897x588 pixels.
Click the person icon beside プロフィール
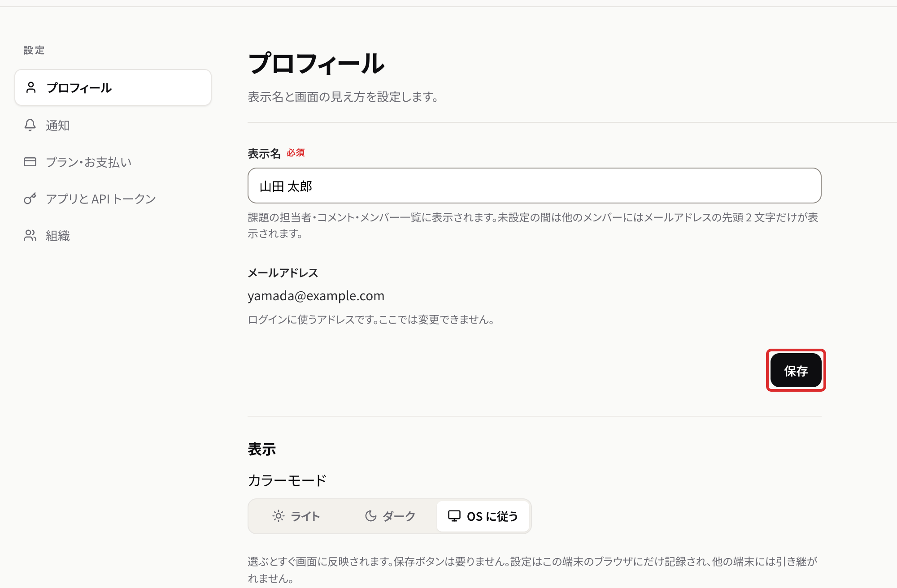click(x=31, y=87)
